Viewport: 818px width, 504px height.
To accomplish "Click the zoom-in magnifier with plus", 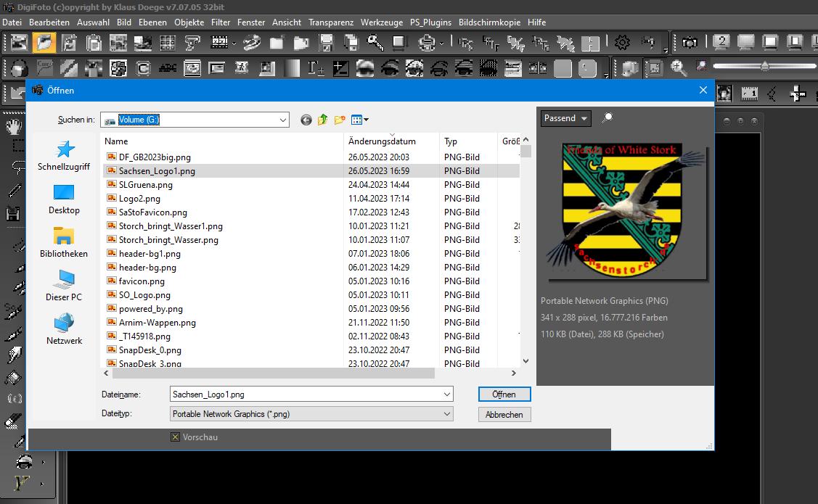I will [678, 67].
